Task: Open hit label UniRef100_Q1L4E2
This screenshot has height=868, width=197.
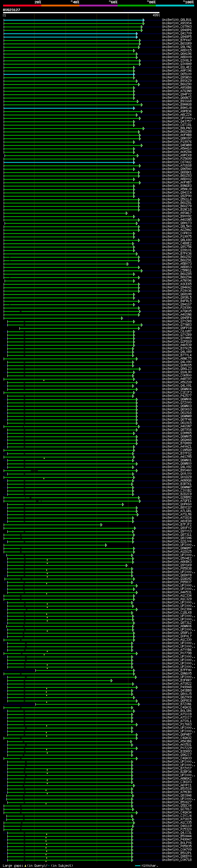Action: [177, 67]
